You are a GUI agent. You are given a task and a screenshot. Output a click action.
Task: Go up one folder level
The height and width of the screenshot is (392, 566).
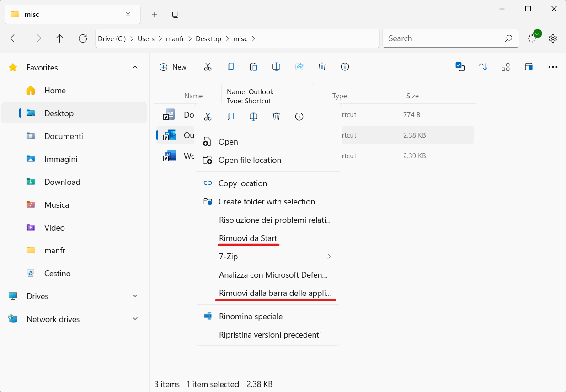[60, 38]
